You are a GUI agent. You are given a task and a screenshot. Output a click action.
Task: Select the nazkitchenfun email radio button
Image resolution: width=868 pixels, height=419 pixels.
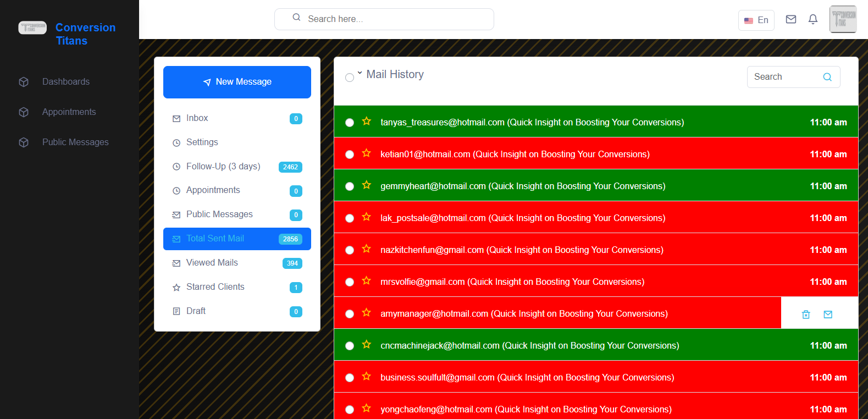pyautogui.click(x=350, y=250)
